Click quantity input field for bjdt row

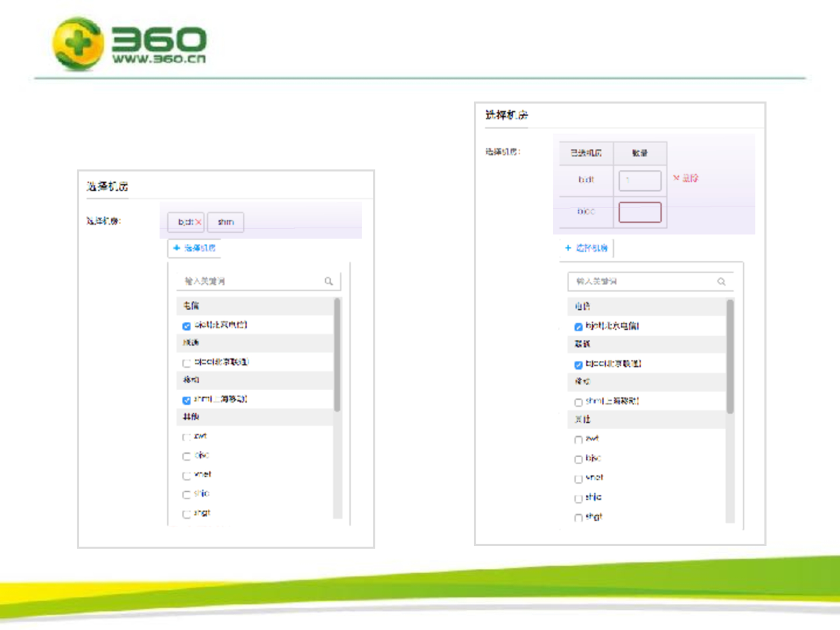click(639, 180)
